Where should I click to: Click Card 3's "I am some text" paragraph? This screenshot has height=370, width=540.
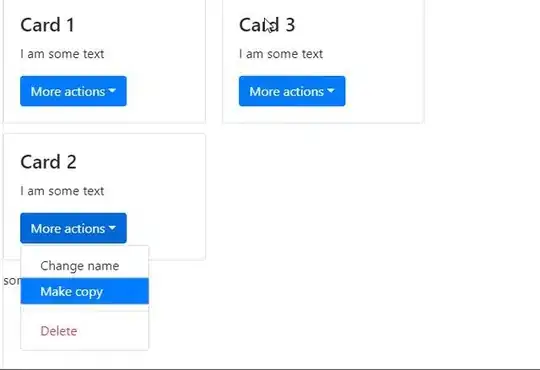pos(281,54)
